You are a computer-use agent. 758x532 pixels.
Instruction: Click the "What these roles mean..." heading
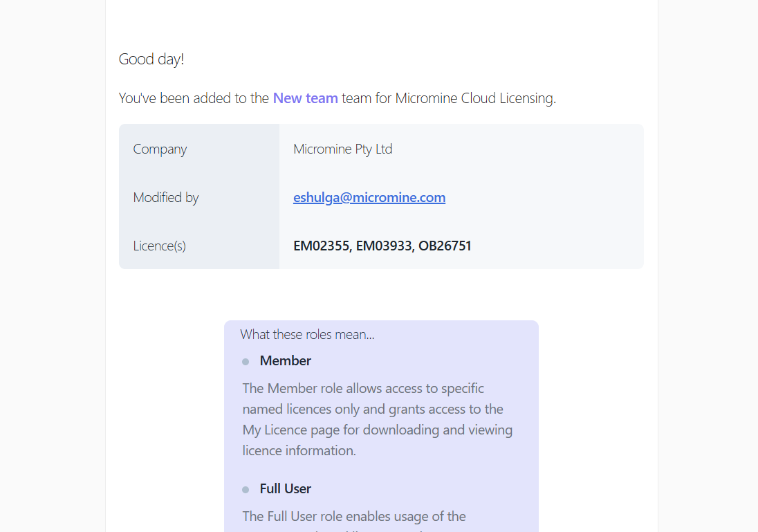coord(307,335)
